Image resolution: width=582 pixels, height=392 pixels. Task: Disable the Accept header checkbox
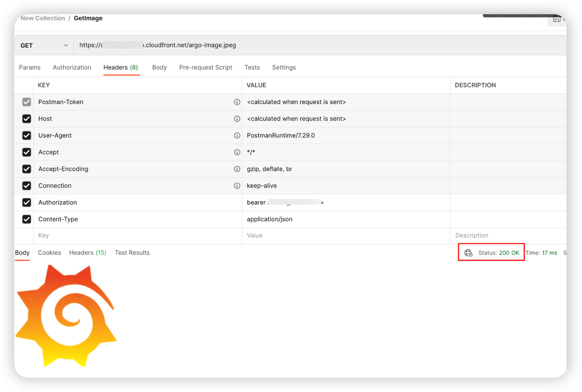pos(26,152)
